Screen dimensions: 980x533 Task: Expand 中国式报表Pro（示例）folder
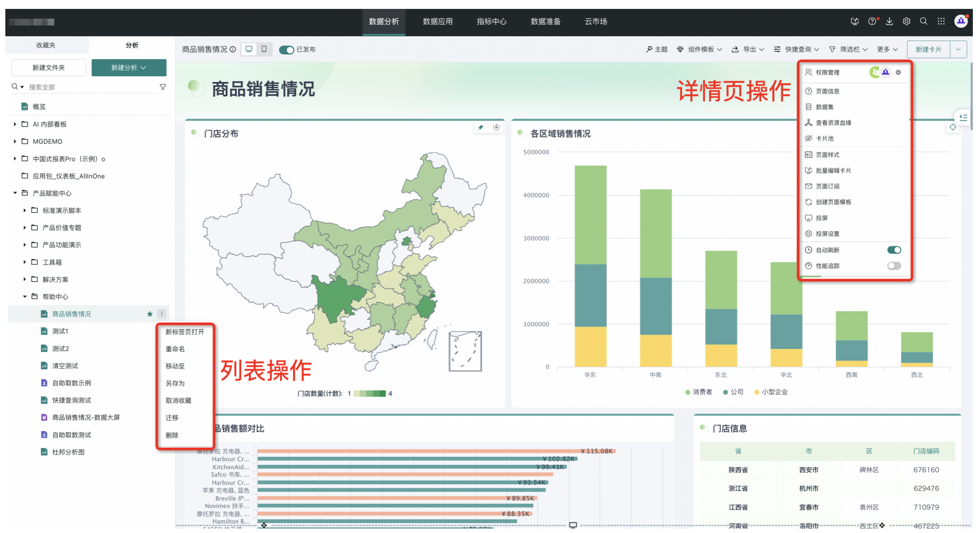coord(15,159)
